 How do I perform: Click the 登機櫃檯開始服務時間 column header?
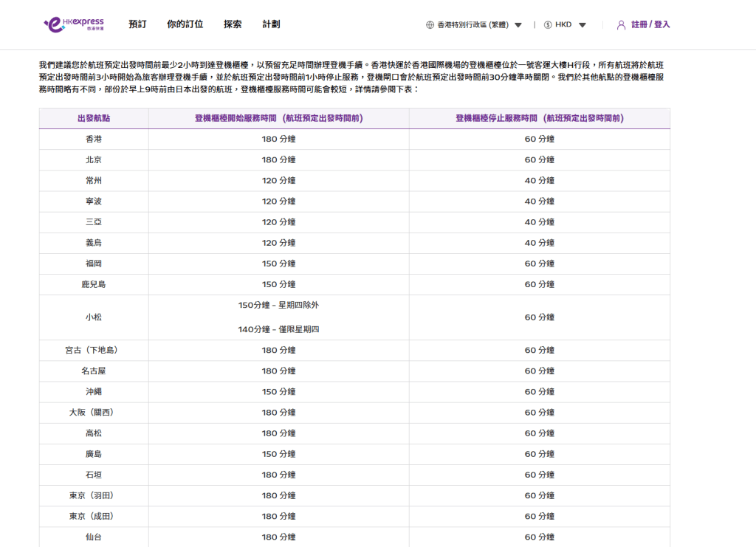coord(278,118)
